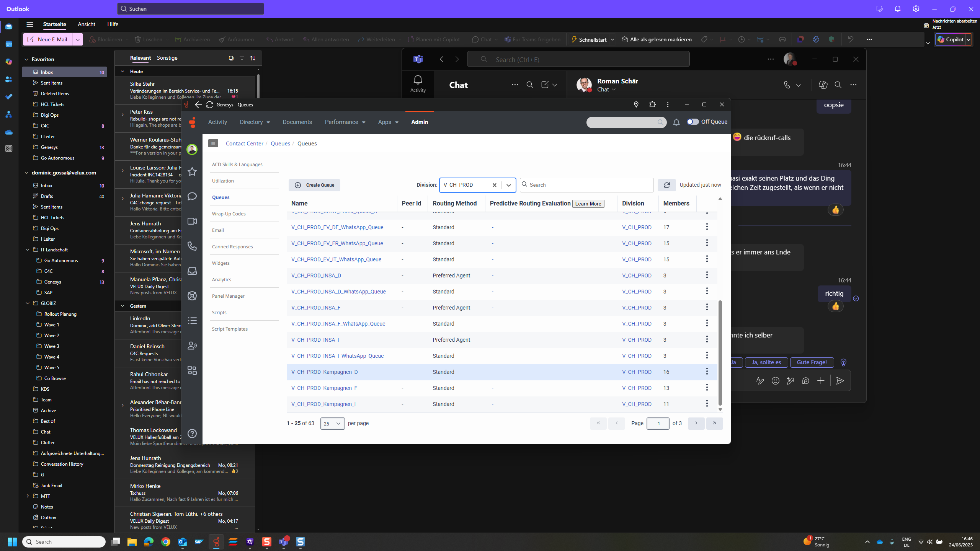Click the Learn More button
The width and height of the screenshot is (980, 551).
pos(588,204)
